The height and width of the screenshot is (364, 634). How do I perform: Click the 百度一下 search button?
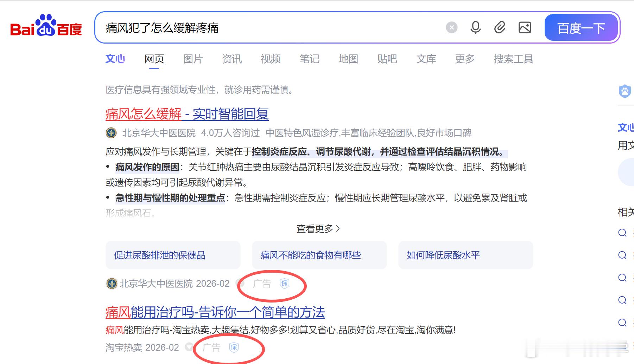point(581,28)
